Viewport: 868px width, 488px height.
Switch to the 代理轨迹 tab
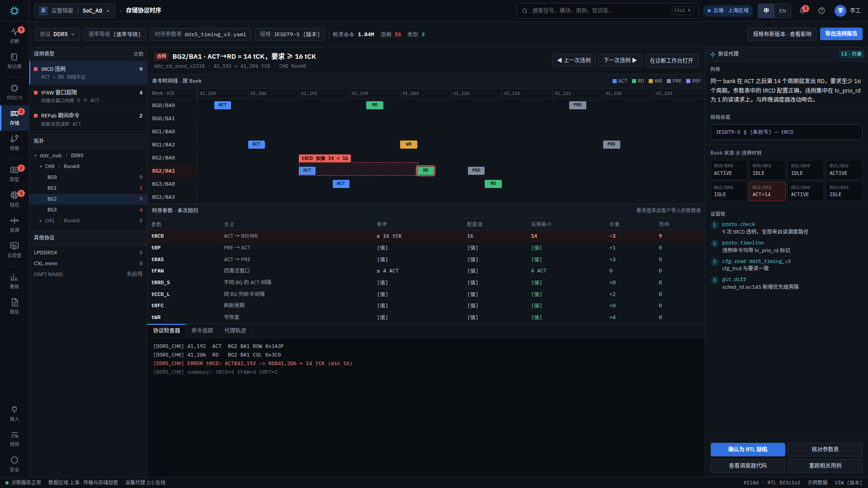[235, 331]
